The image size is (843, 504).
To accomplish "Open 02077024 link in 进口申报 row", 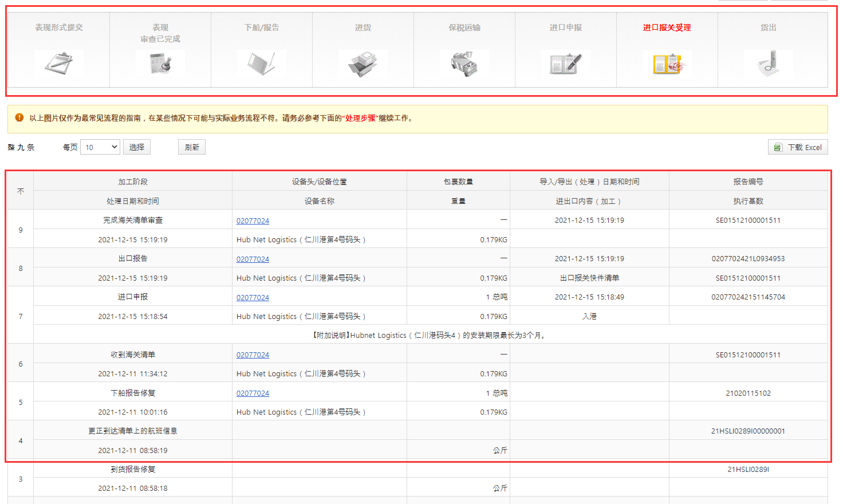I will pyautogui.click(x=253, y=298).
